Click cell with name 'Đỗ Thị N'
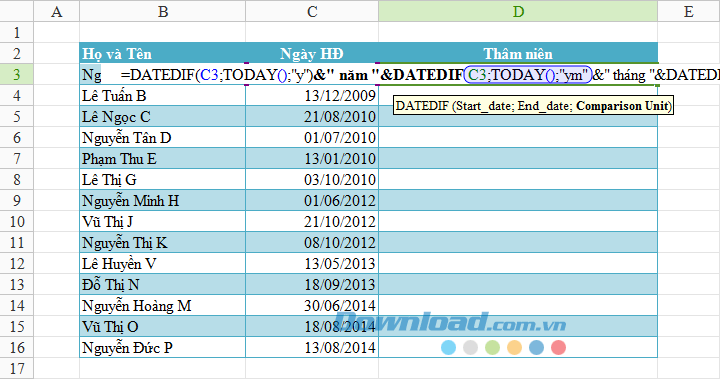Viewport: 720px width, 379px height. pos(163,284)
